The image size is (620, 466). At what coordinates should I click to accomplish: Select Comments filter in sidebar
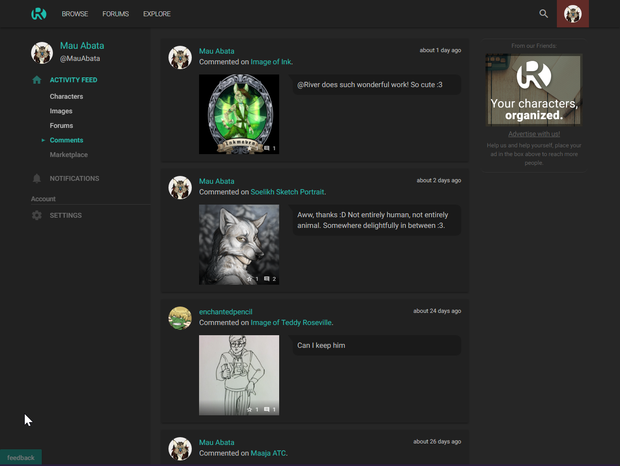coord(66,140)
